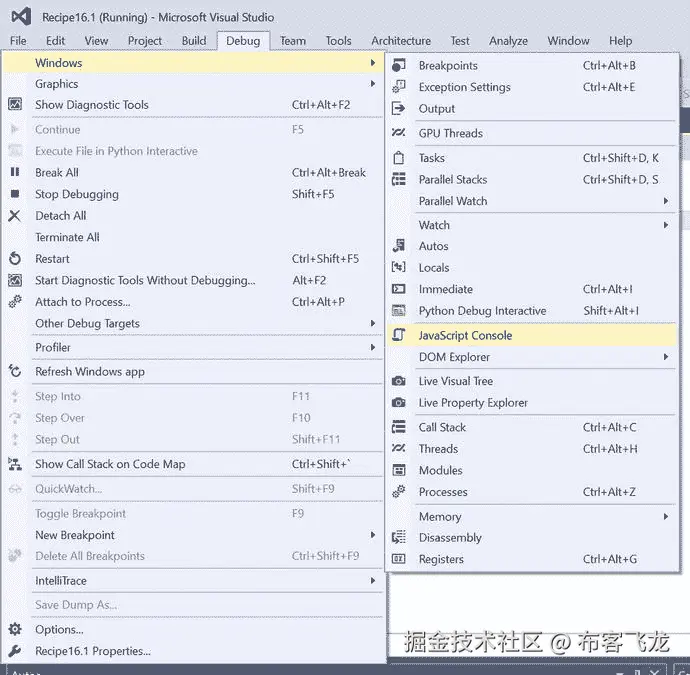The height and width of the screenshot is (675, 690).
Task: Click the Processes gears icon
Action: 399,492
